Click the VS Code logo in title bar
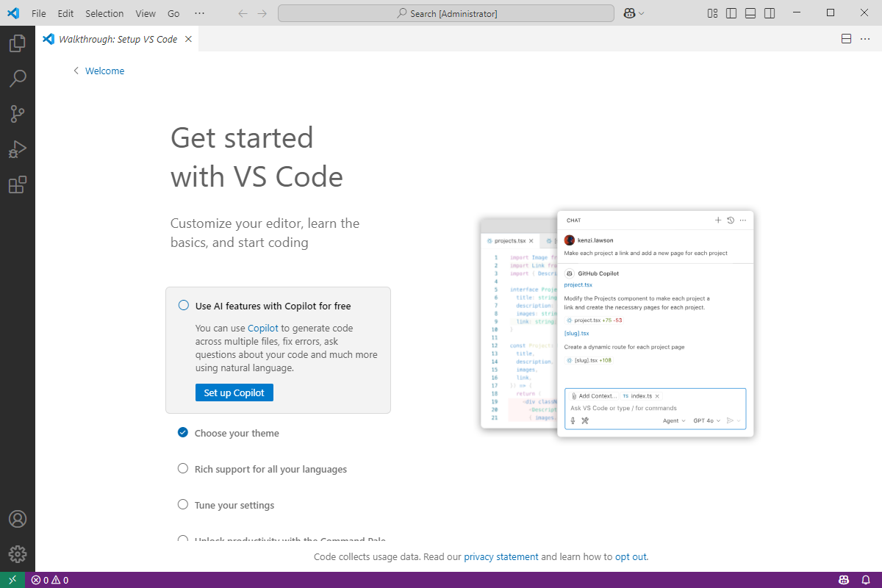The width and height of the screenshot is (882, 588). point(12,13)
